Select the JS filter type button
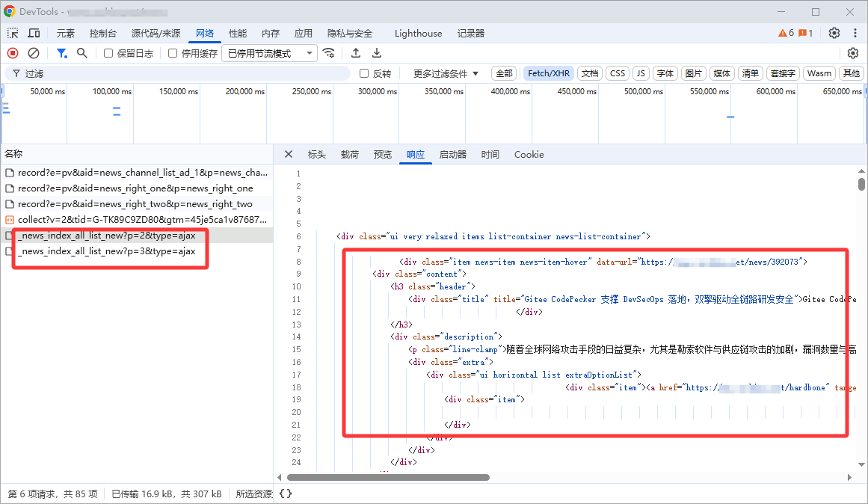The height and width of the screenshot is (504, 868). tap(641, 73)
